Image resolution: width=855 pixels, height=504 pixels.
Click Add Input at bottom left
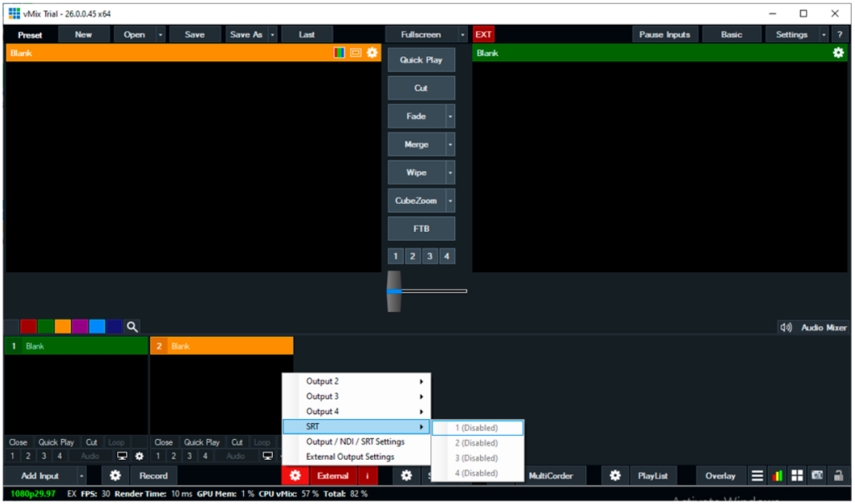39,475
